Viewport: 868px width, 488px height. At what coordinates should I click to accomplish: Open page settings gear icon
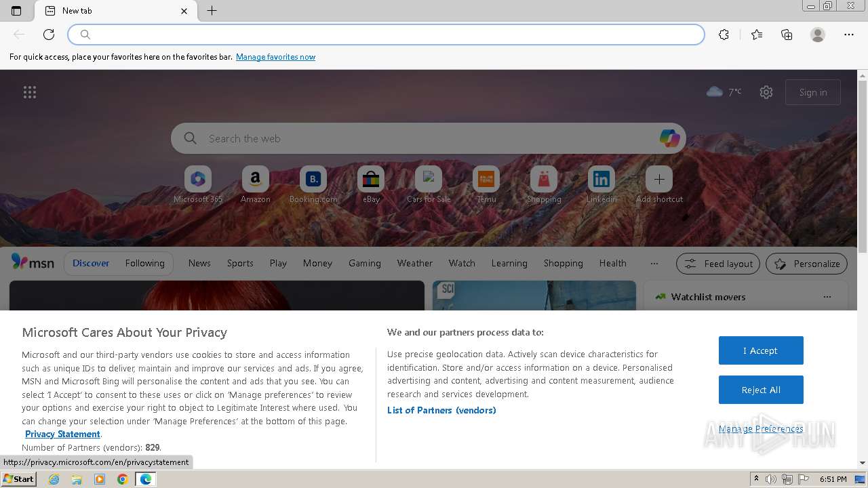[766, 92]
